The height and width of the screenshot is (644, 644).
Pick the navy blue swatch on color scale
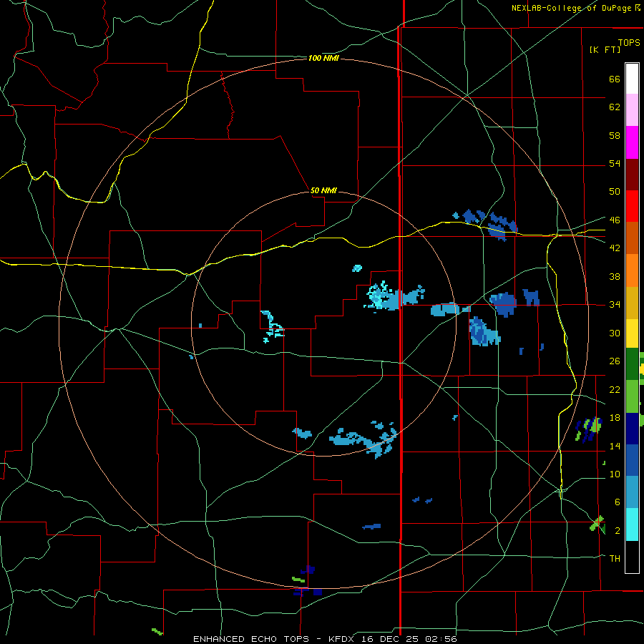coord(632,429)
